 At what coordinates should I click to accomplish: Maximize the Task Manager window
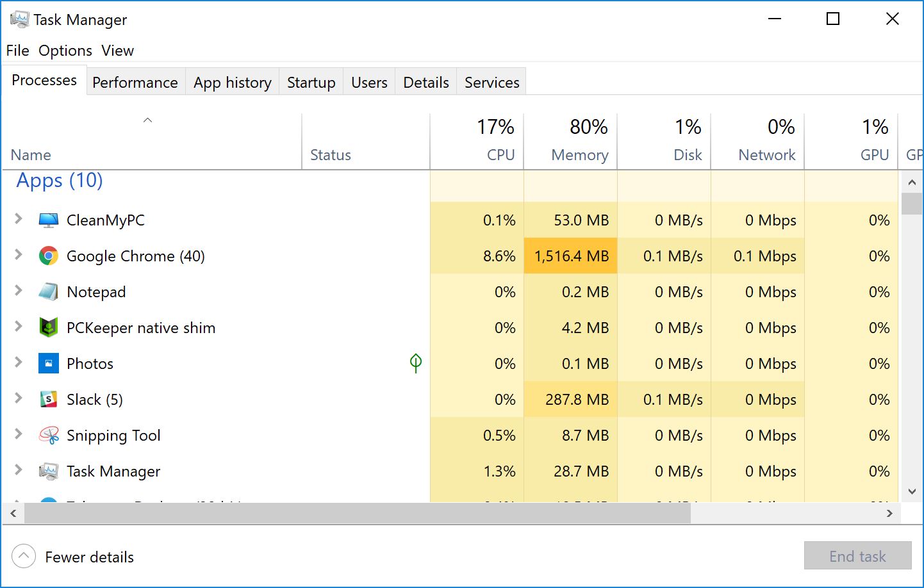pyautogui.click(x=833, y=19)
